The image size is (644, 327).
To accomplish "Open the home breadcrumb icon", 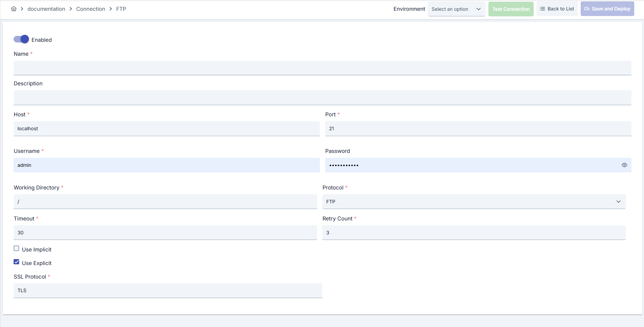I will coord(14,9).
